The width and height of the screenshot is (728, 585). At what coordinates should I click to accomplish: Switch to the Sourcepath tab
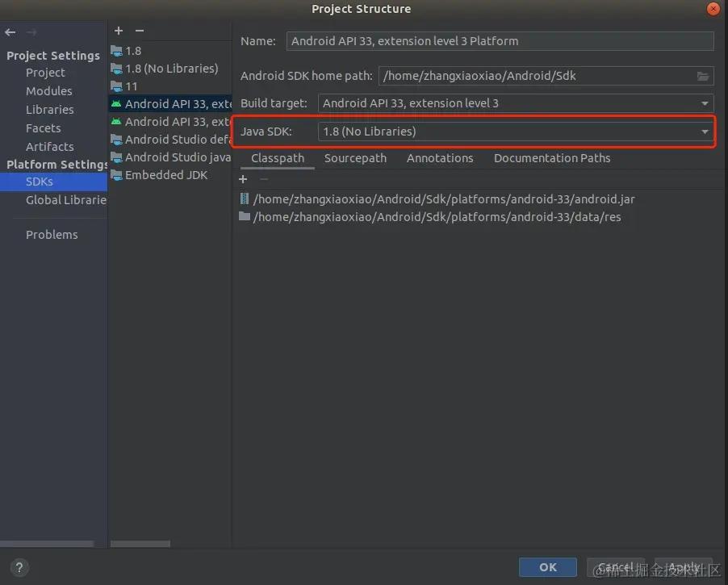(x=355, y=158)
